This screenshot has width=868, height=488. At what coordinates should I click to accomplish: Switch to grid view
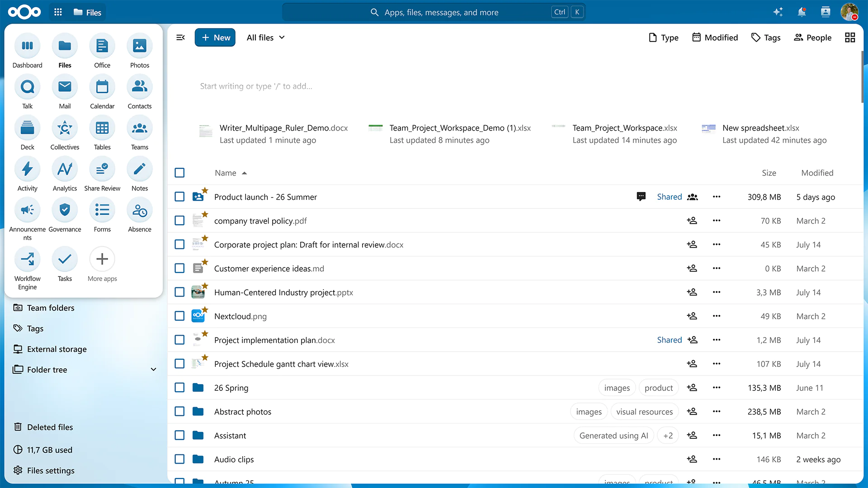850,38
